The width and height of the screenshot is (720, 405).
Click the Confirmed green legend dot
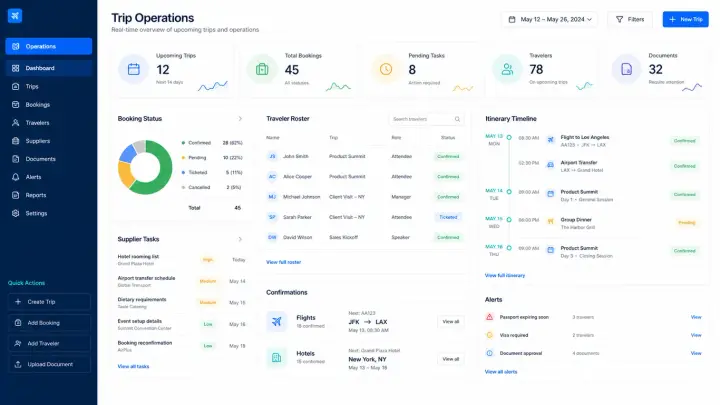pyautogui.click(x=183, y=143)
